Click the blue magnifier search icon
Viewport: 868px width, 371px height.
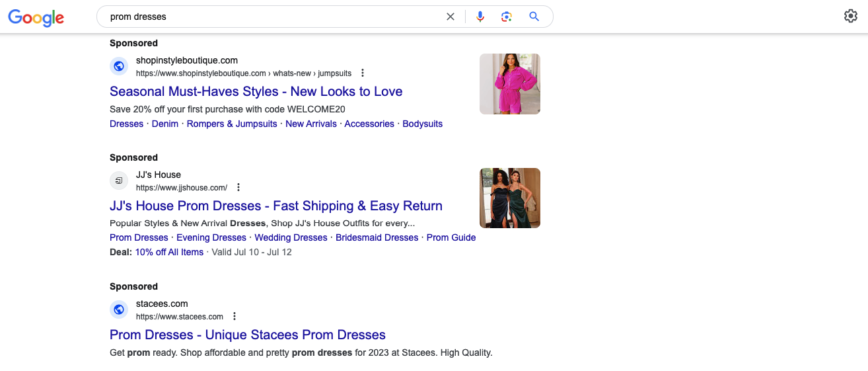pos(534,17)
